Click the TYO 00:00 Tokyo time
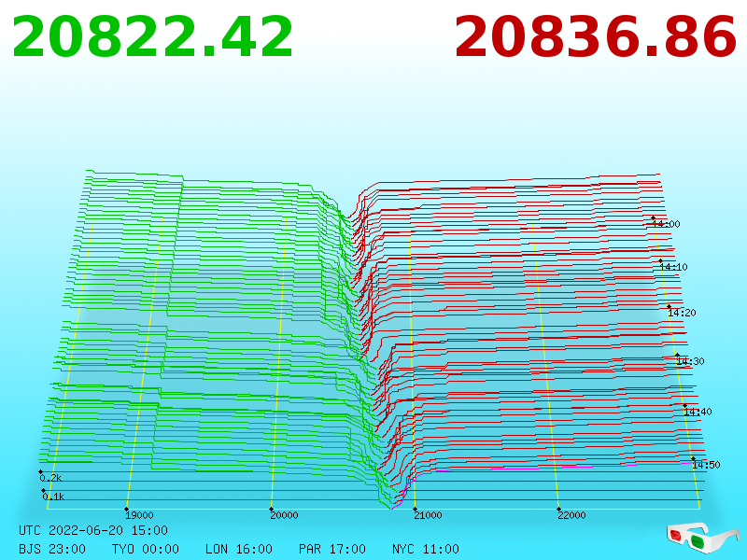Image resolution: width=747 pixels, height=560 pixels. [146, 549]
